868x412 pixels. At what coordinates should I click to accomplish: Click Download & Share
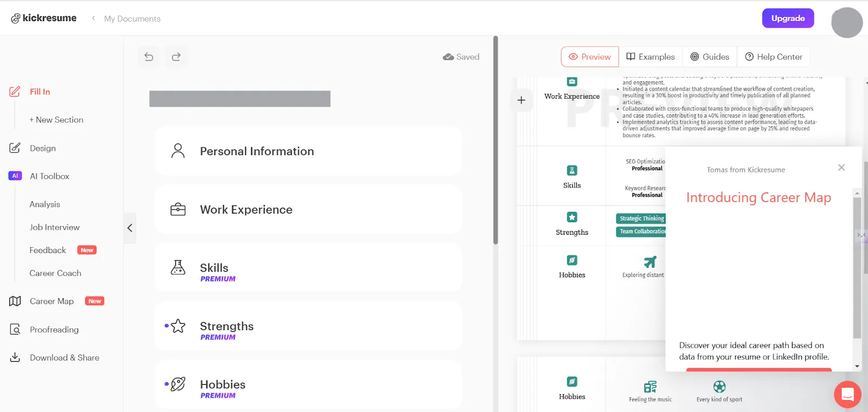65,358
